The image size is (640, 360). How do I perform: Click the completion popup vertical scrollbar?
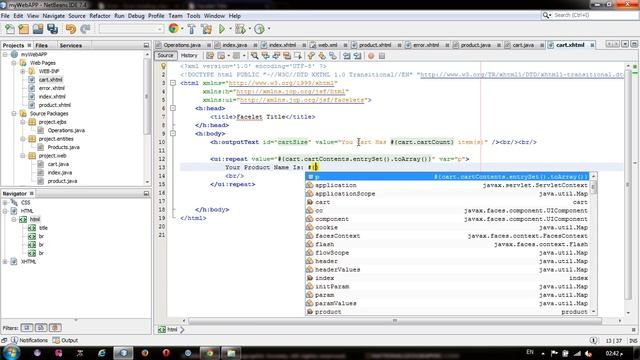pos(594,244)
